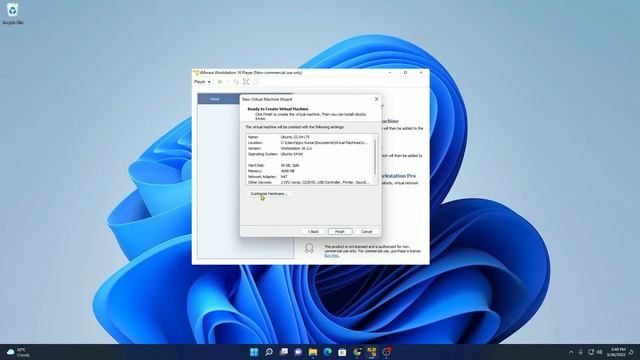Open Google Chrome from the taskbar
640x360 pixels.
click(357, 352)
